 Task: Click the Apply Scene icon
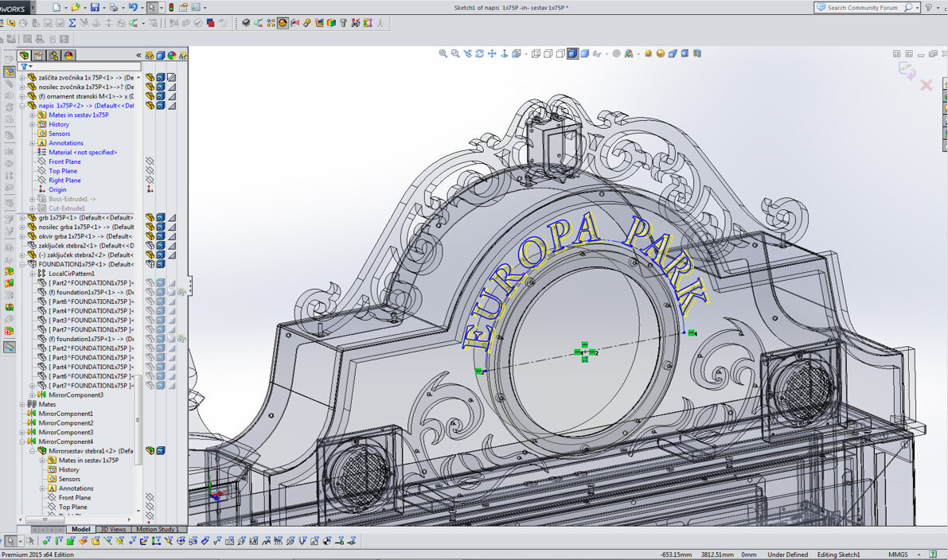[x=629, y=54]
